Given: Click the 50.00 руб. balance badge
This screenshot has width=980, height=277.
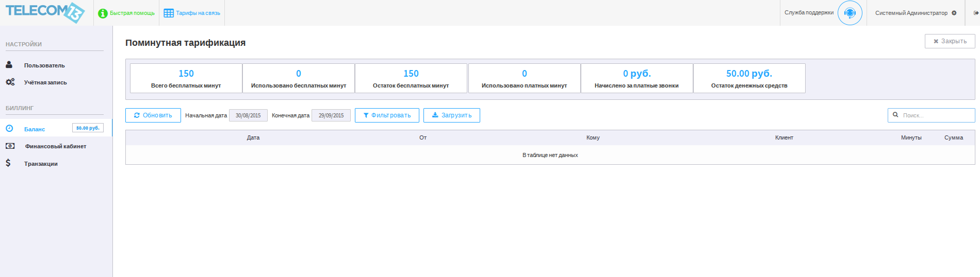Looking at the screenshot, I should click(x=88, y=128).
